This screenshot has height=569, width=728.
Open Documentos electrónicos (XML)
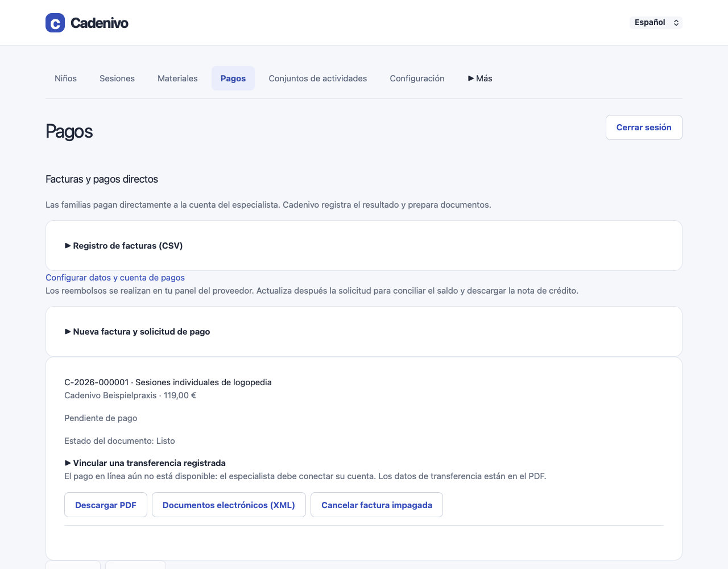point(229,505)
